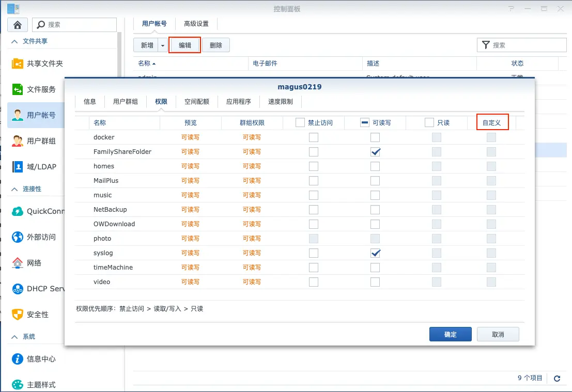
Task: Collapse 文件共享 sidebar section
Action: [x=14, y=41]
